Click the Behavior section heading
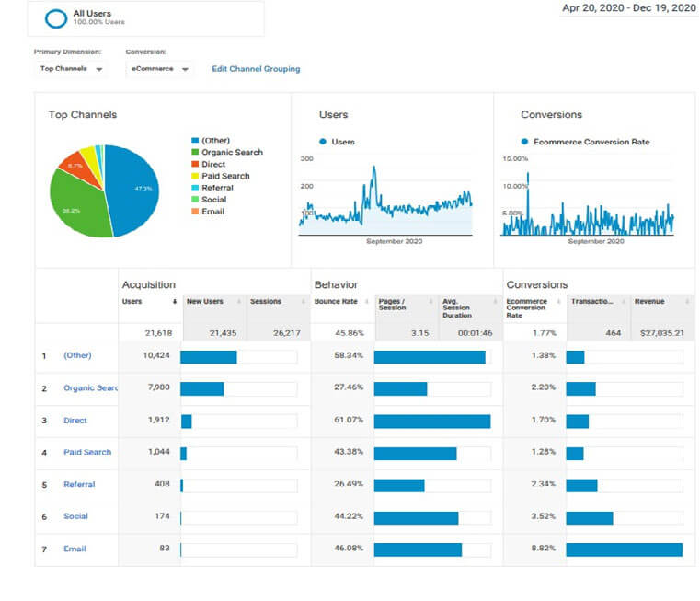The width and height of the screenshot is (700, 601). 336,284
